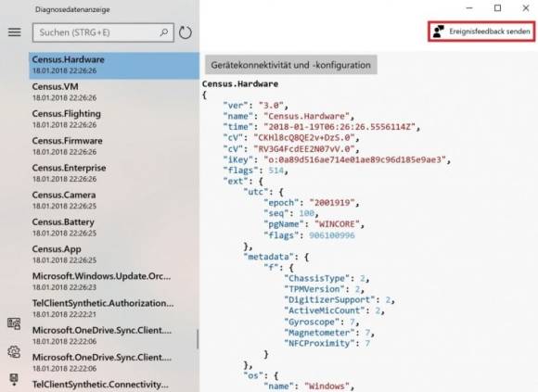This screenshot has width=538, height=392.
Task: Select the Microsoft.Windows.Update.Orc... event
Action: 114,282
